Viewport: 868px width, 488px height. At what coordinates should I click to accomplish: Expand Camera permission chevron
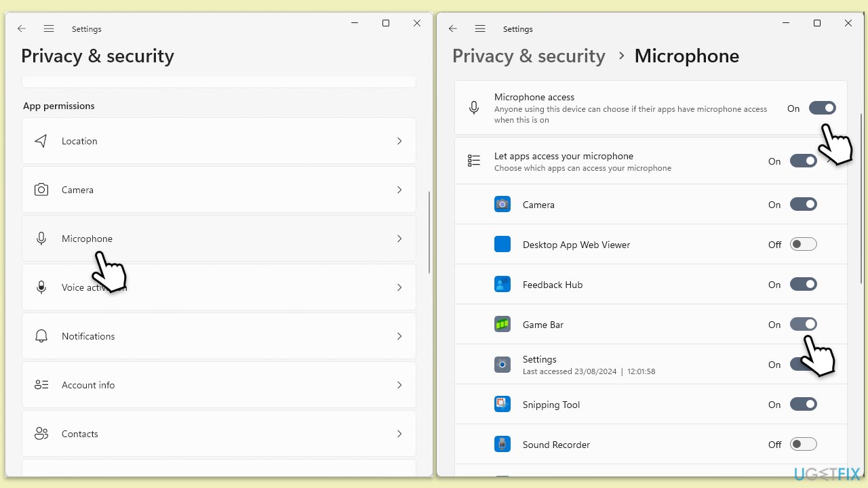coord(399,190)
